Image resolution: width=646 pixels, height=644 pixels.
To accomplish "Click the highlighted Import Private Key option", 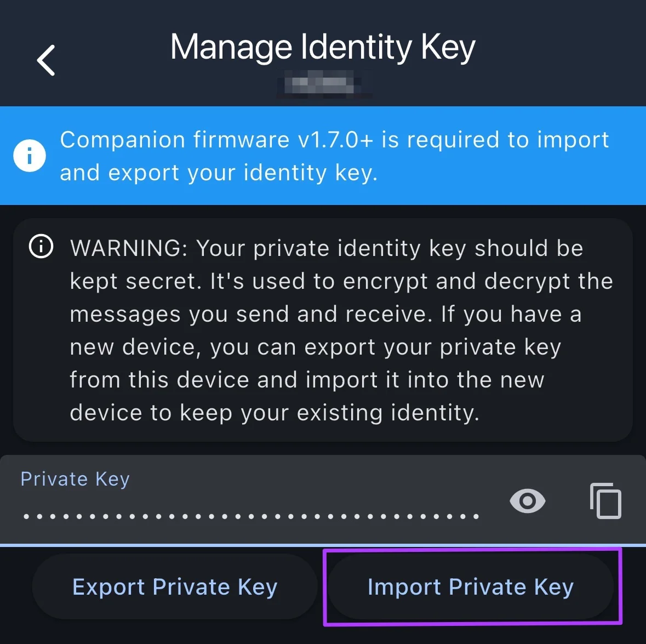I will click(x=471, y=586).
